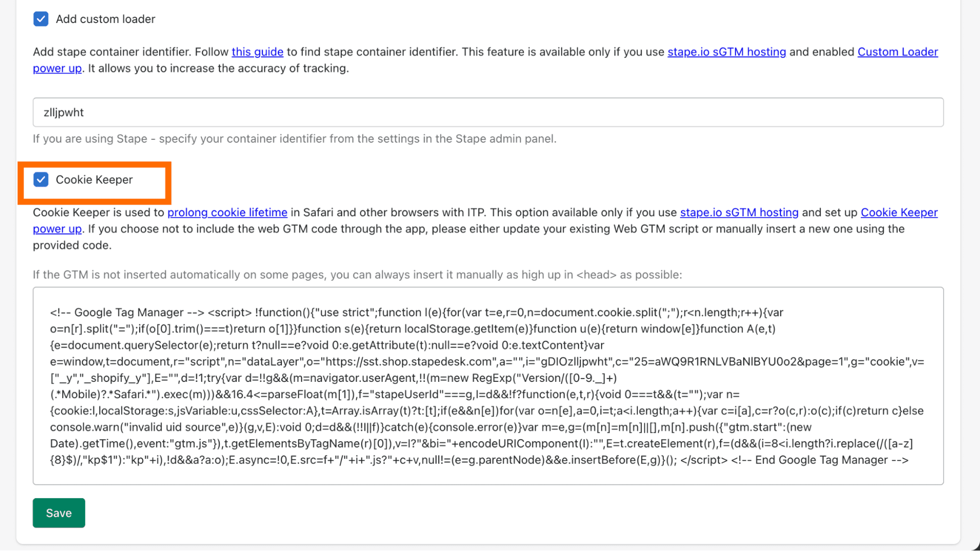
Task: Follow the 'Cookie Keeper power up' link
Action: pyautogui.click(x=899, y=213)
